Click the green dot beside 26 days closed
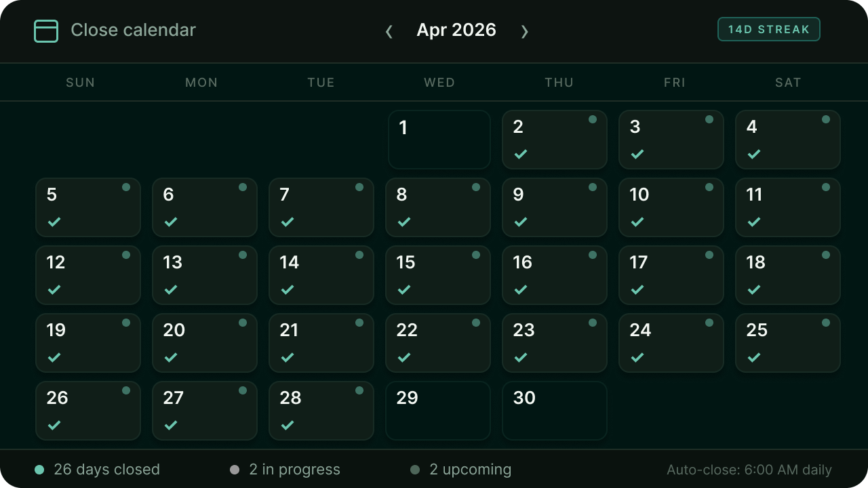868x488 pixels. pos(39,470)
